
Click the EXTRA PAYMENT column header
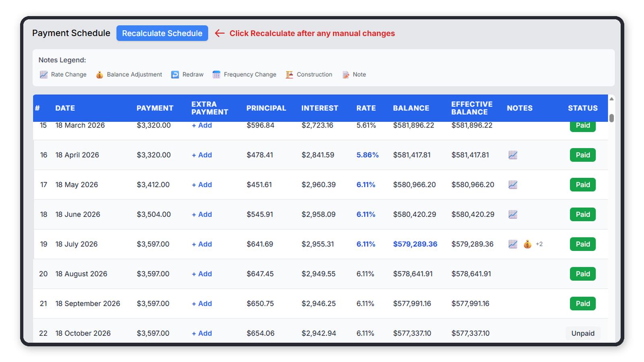(210, 108)
